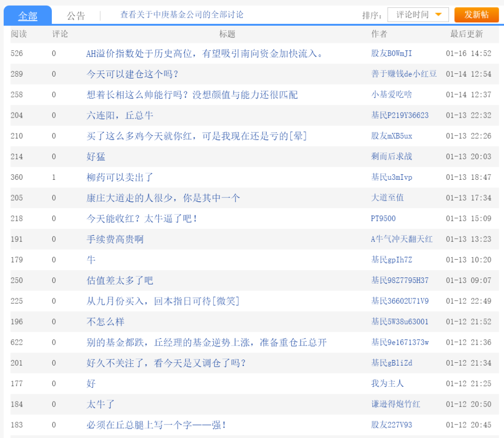Open post 六连阳，丘总牛
The image size is (504, 438).
(119, 115)
